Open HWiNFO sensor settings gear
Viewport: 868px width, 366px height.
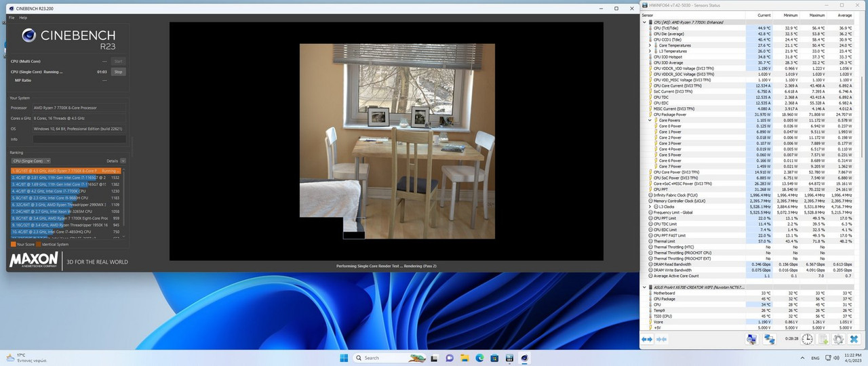pos(838,339)
